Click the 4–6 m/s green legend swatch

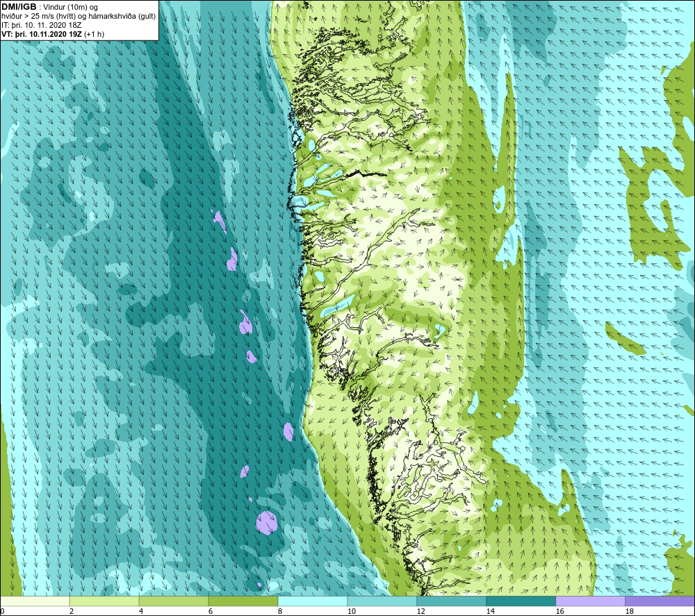tap(174, 601)
